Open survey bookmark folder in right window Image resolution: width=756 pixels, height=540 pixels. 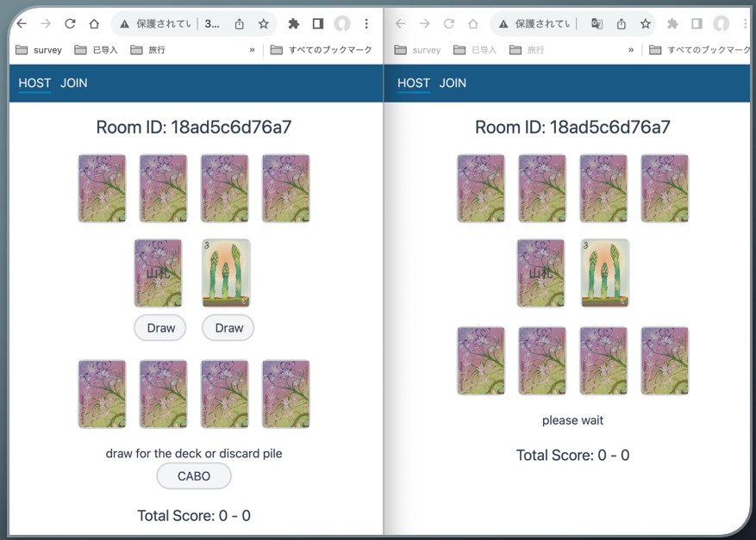tap(417, 50)
